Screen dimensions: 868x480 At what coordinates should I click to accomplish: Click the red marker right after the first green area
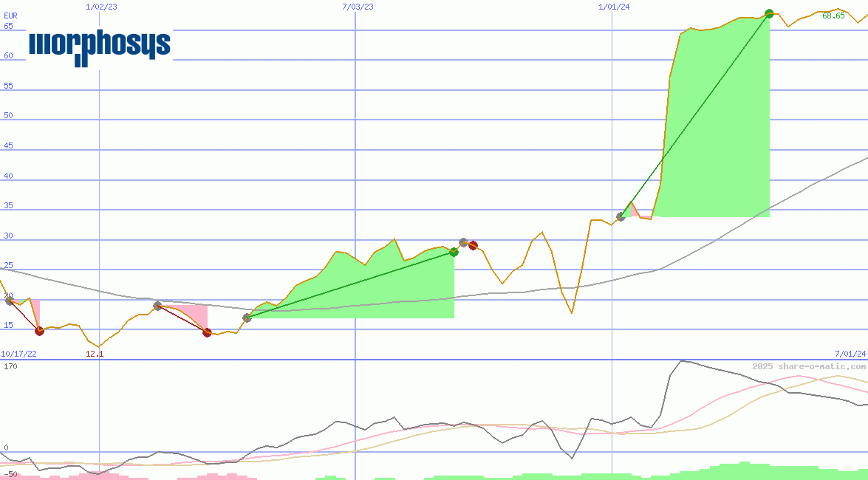tap(473, 245)
